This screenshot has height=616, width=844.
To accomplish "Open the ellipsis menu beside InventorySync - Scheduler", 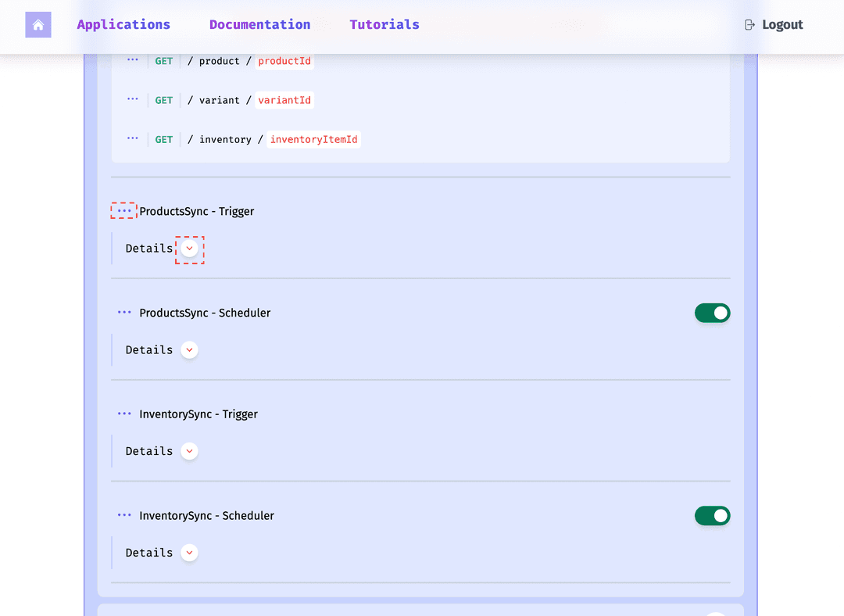I will (124, 515).
